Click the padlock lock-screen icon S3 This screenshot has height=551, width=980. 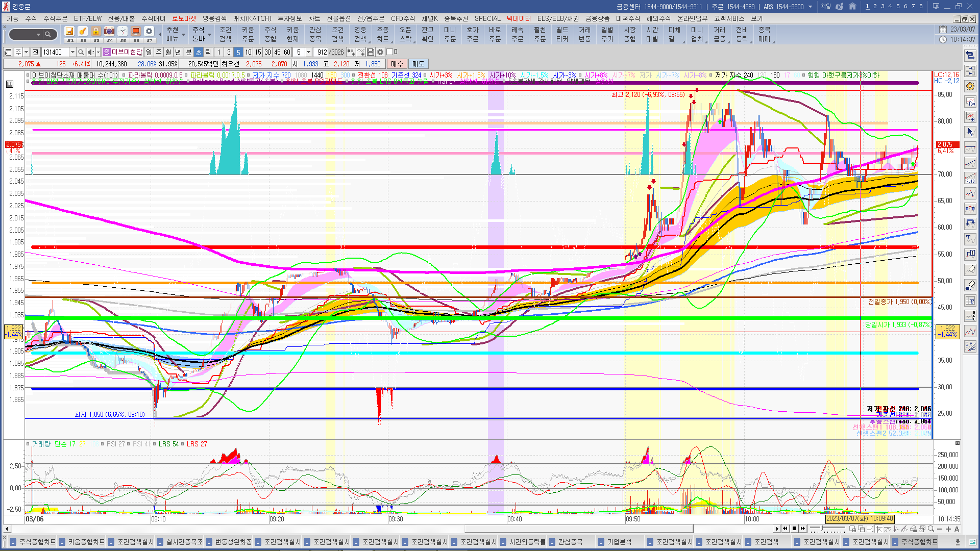(x=96, y=32)
